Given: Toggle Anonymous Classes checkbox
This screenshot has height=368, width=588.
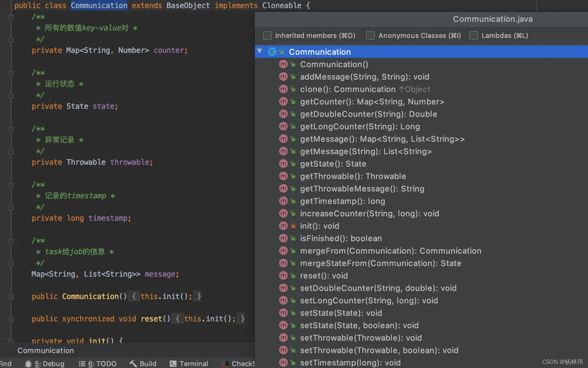Looking at the screenshot, I should [x=370, y=36].
